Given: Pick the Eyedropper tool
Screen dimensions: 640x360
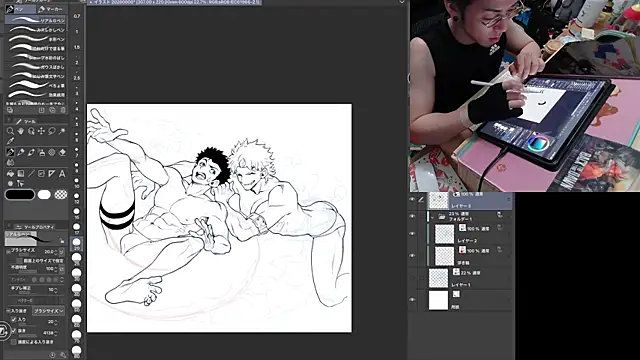Looking at the screenshot, I should pyautogui.click(x=10, y=141).
